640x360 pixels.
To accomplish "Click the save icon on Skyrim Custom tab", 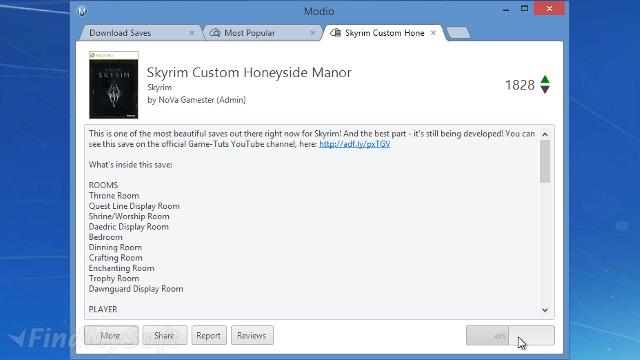I will click(x=336, y=33).
